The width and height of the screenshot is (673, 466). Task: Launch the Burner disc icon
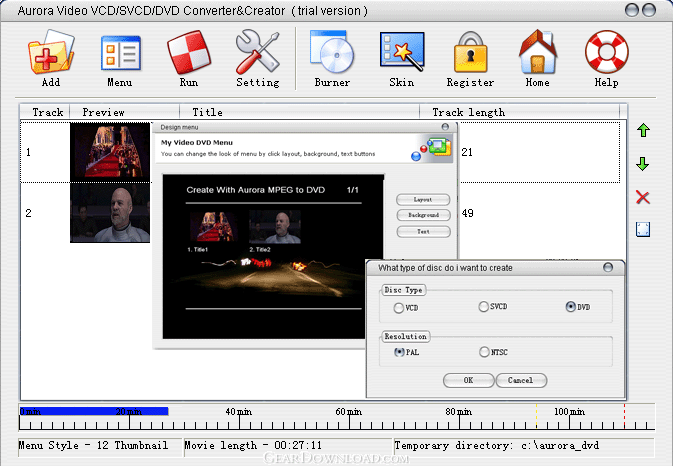coord(332,51)
